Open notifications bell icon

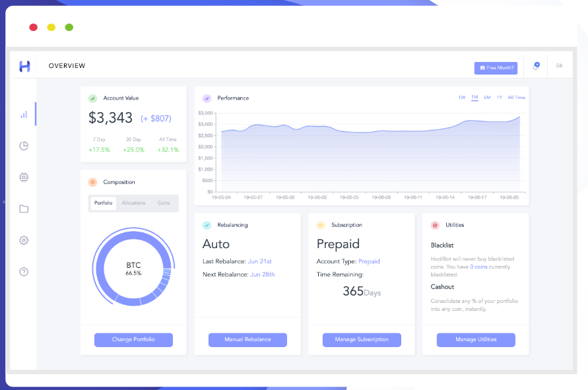[537, 66]
